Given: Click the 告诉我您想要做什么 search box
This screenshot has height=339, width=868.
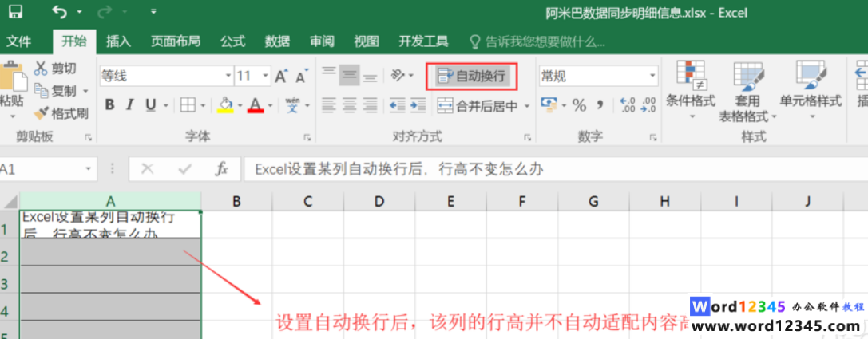Looking at the screenshot, I should pos(537,41).
